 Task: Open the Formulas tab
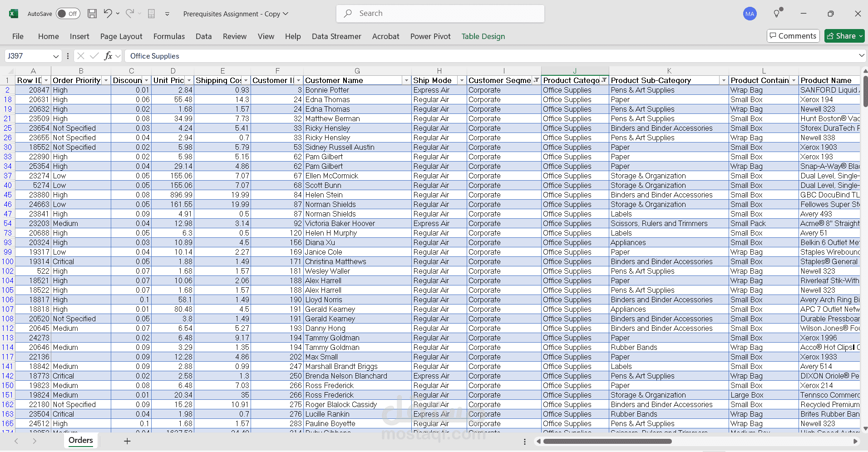click(x=169, y=36)
